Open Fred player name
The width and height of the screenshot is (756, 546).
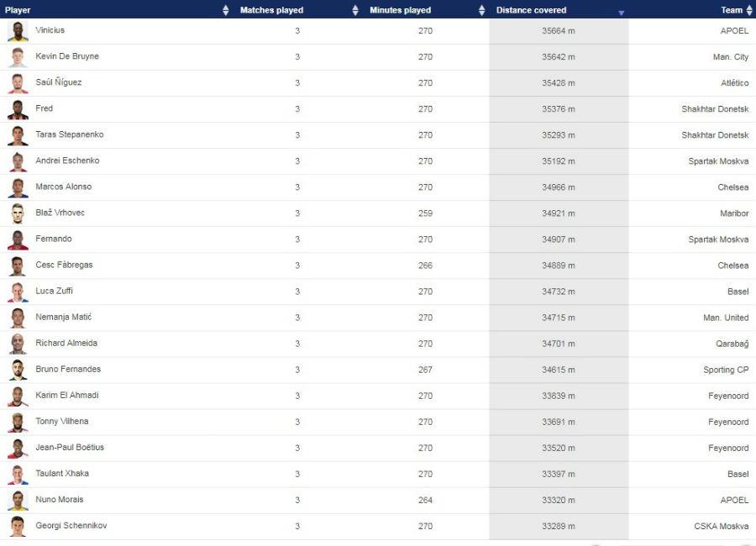[x=45, y=108]
